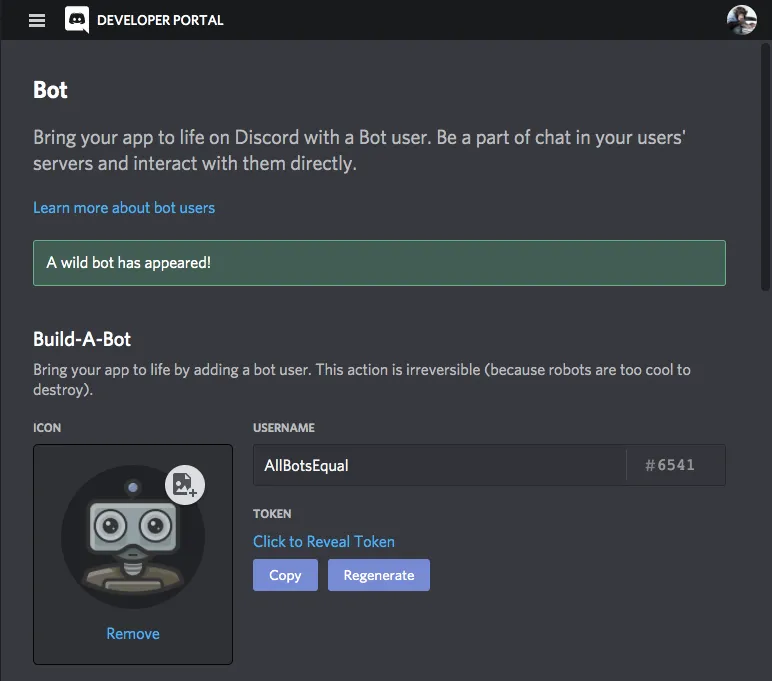Click the Discord logo icon

[77, 20]
